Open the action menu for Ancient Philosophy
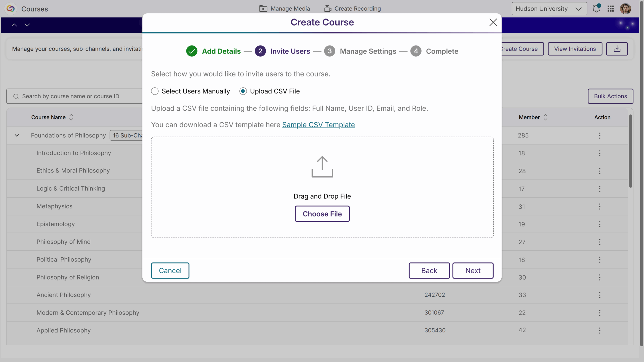 [599, 295]
